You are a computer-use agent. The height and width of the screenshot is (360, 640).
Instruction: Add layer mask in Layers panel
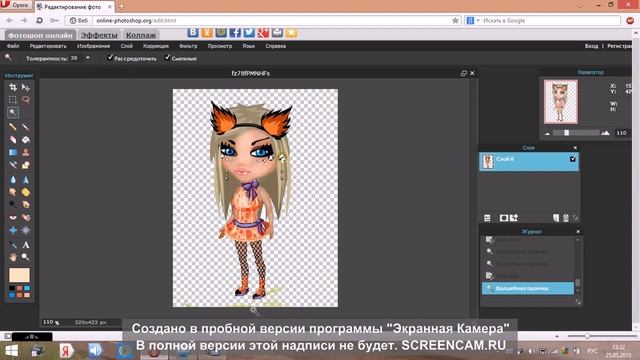tap(504, 218)
